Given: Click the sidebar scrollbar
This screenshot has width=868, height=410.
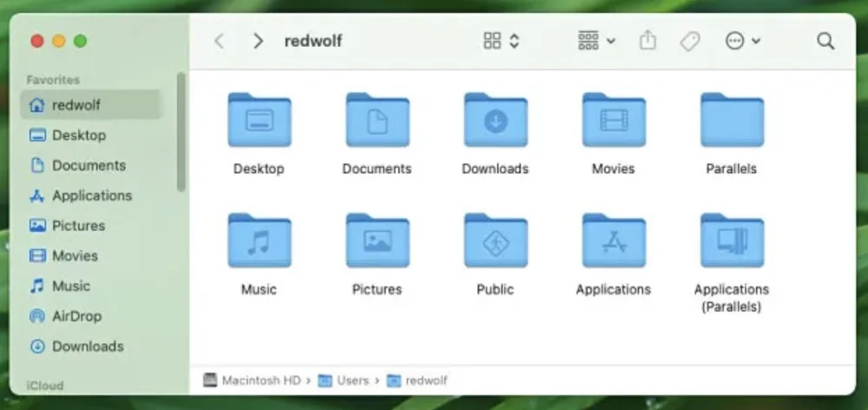Looking at the screenshot, I should click(181, 132).
